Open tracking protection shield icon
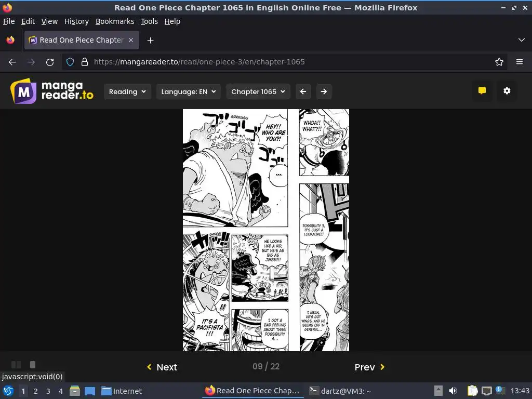 point(70,62)
